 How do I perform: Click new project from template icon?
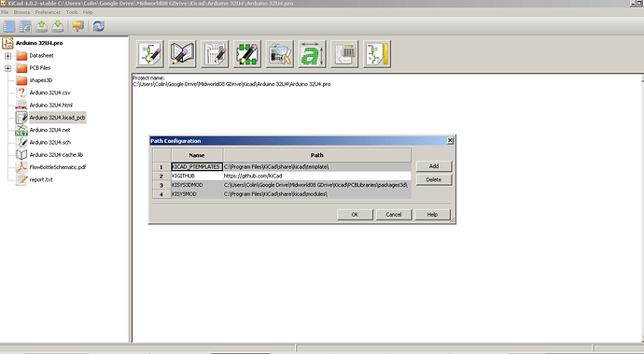(25, 26)
